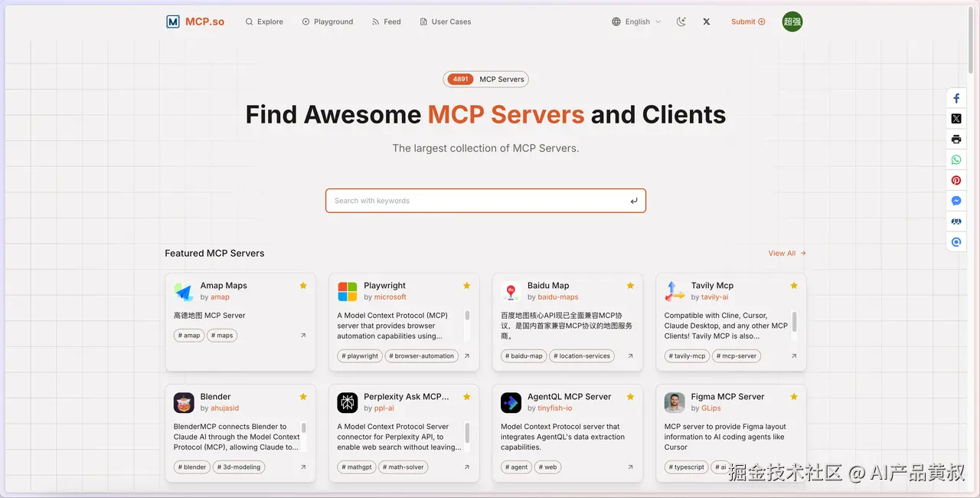The width and height of the screenshot is (980, 498).
Task: Click the AgentQL MCP Server logo icon
Action: pos(511,402)
